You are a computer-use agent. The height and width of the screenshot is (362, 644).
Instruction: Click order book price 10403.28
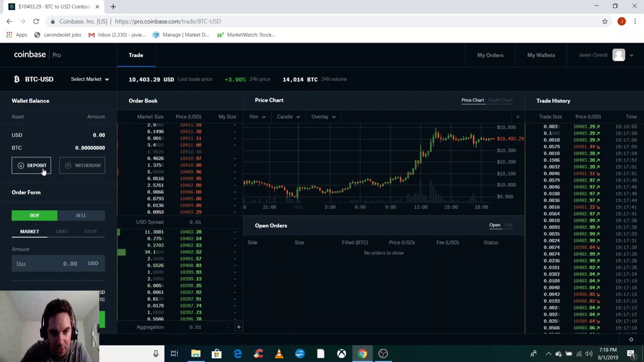click(191, 232)
